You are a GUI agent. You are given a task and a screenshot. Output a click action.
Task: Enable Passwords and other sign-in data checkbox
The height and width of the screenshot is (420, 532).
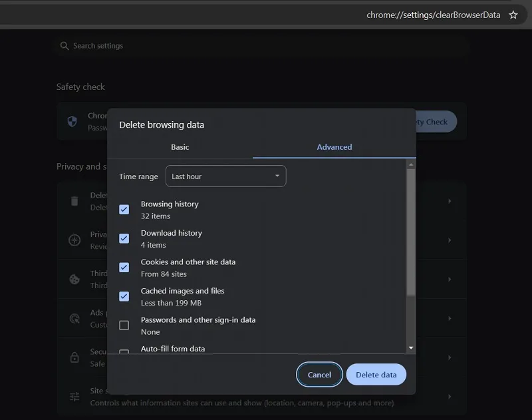124,325
